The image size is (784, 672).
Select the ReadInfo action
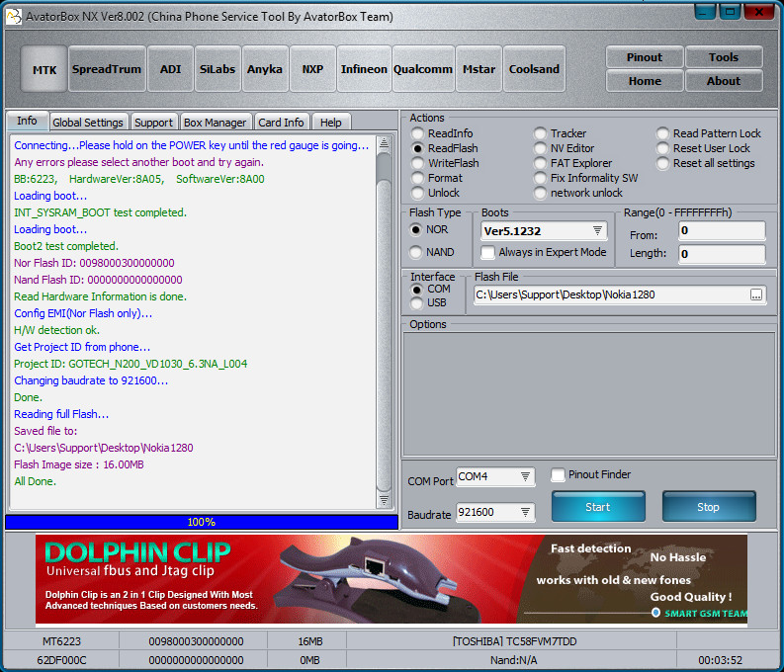[x=443, y=133]
